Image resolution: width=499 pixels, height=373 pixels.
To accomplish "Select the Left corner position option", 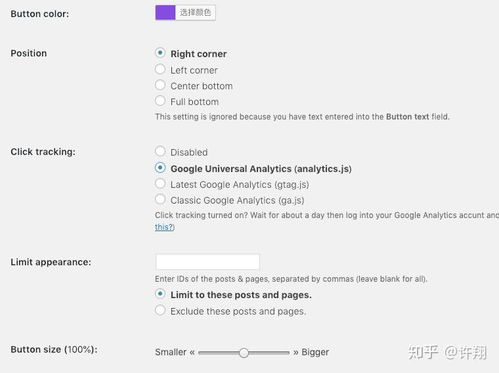I will click(160, 69).
